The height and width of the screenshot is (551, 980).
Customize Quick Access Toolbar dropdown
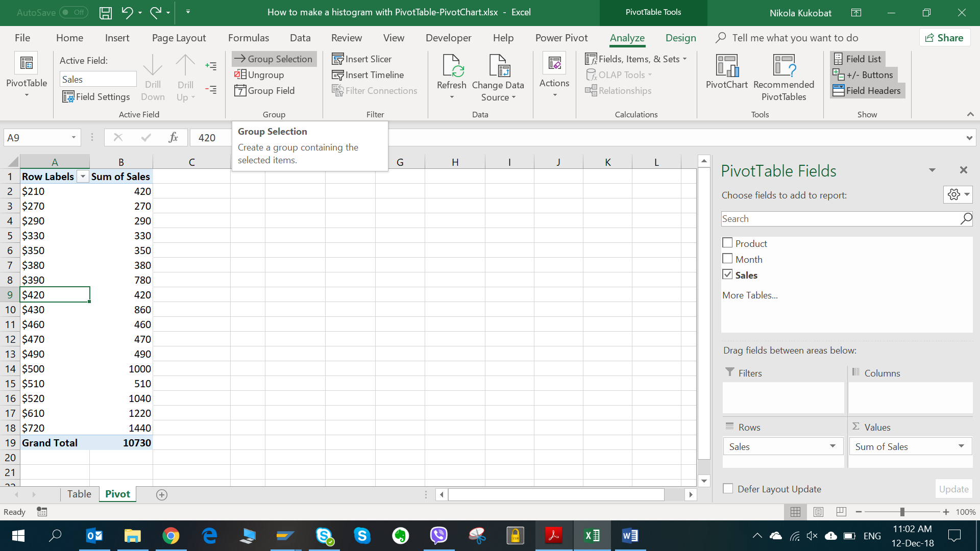coord(188,12)
